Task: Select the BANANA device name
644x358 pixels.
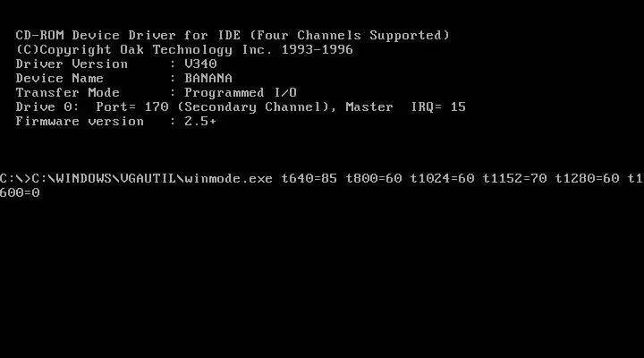Action: click(208, 78)
